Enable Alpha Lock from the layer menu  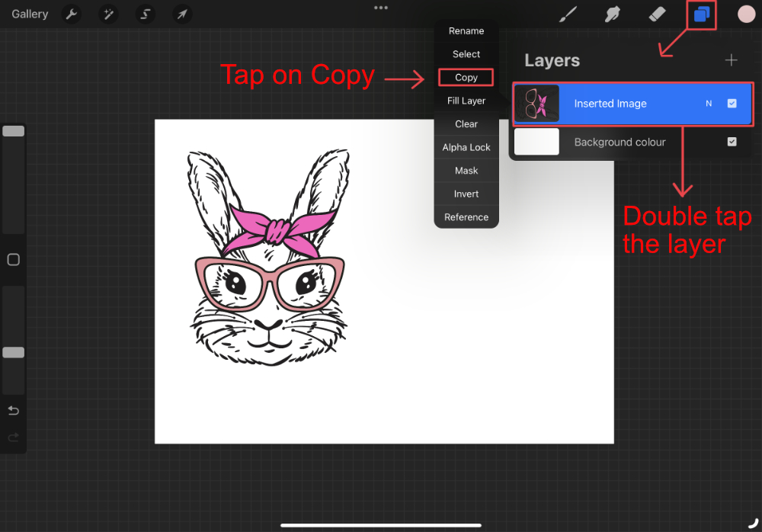(466, 147)
